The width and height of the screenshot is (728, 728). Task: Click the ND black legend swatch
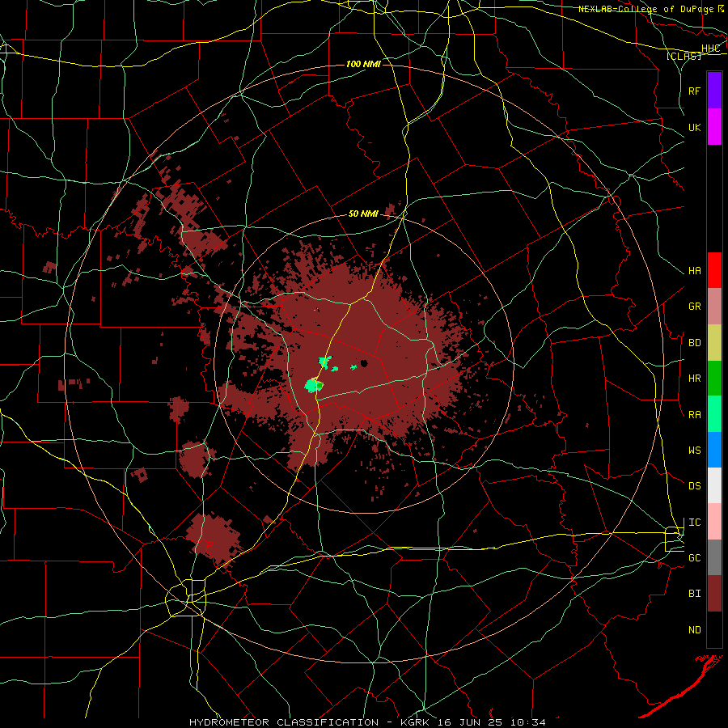click(x=714, y=629)
